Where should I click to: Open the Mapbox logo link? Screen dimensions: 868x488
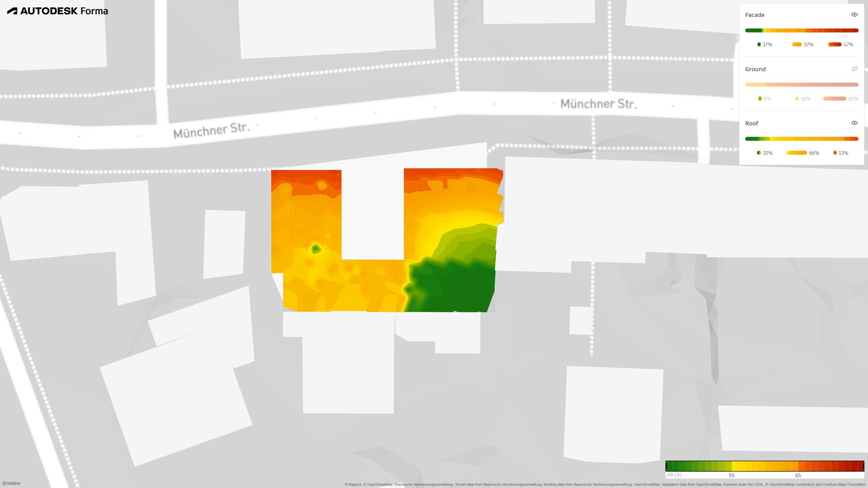click(x=12, y=483)
